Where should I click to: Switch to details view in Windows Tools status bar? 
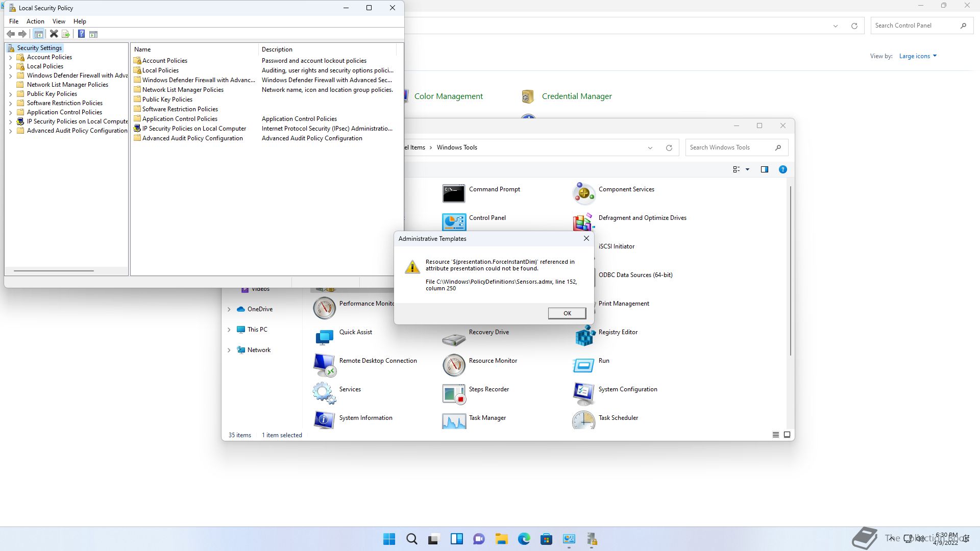pyautogui.click(x=775, y=435)
